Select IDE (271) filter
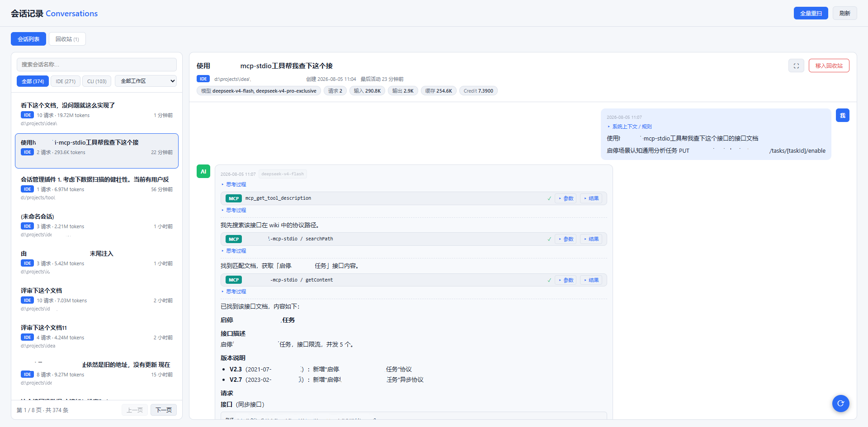Viewport: 868px width, 427px height. click(66, 81)
